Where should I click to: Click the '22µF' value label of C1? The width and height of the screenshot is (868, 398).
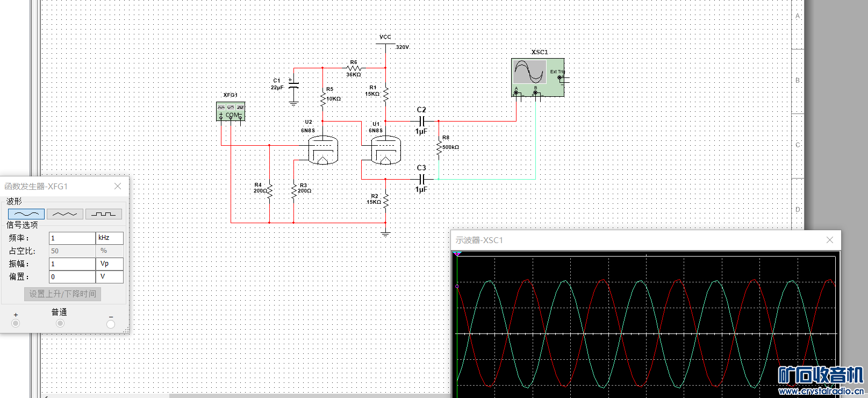coord(277,88)
